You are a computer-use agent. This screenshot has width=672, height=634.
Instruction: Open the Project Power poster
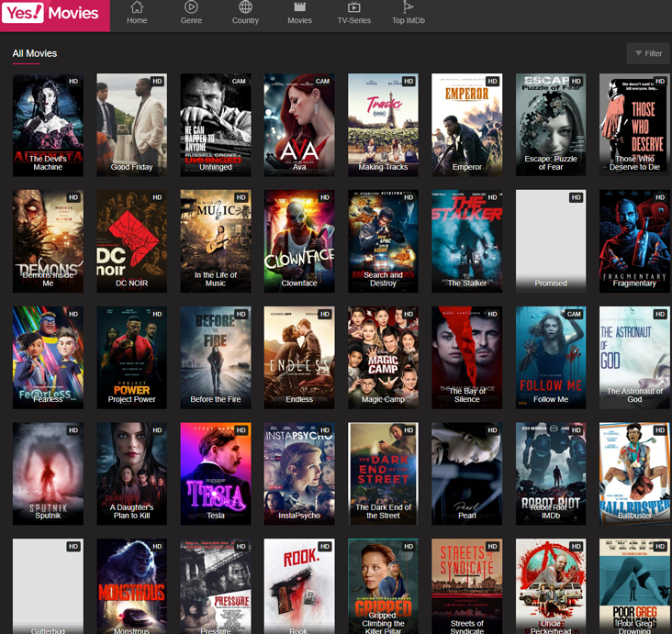click(x=132, y=358)
